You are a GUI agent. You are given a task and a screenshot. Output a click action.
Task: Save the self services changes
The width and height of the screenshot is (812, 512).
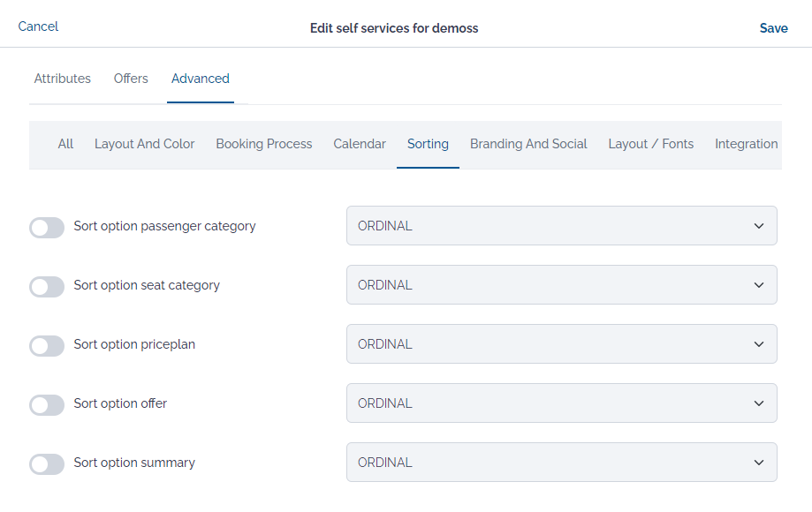[773, 28]
